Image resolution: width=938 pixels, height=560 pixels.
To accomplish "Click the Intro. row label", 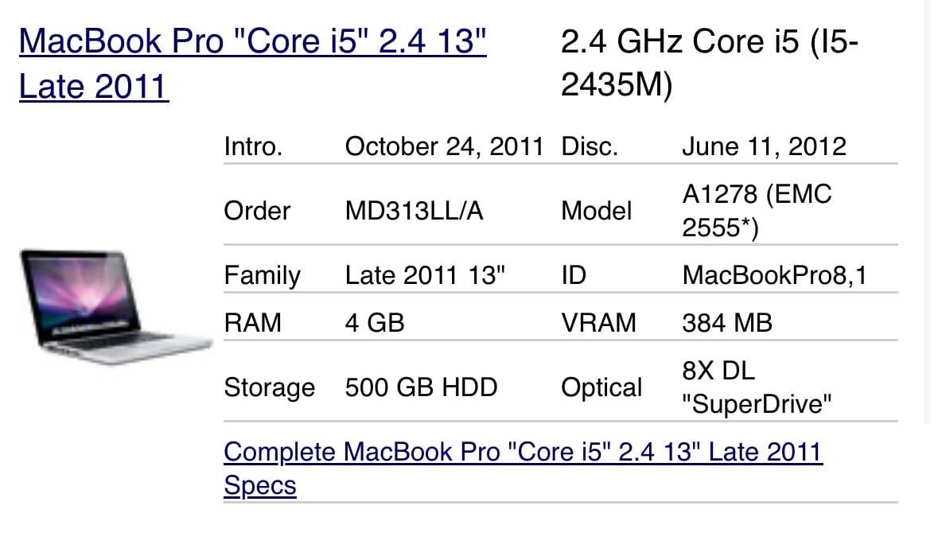I will [253, 146].
